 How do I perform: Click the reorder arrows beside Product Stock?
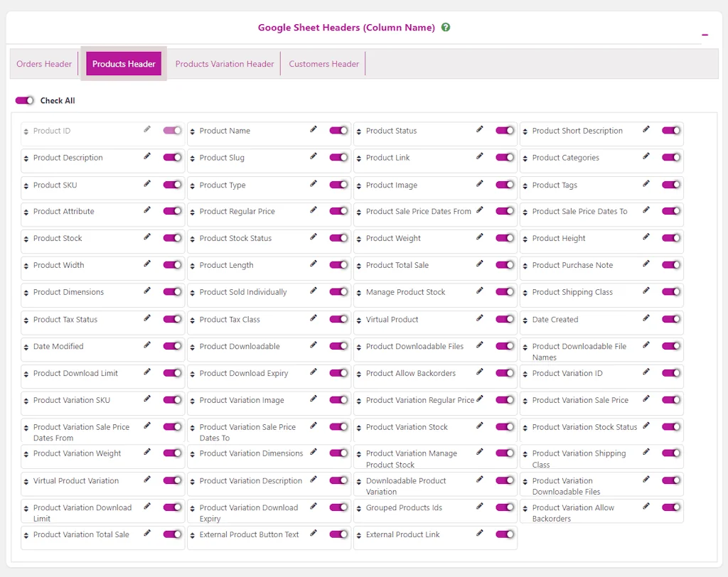point(26,238)
